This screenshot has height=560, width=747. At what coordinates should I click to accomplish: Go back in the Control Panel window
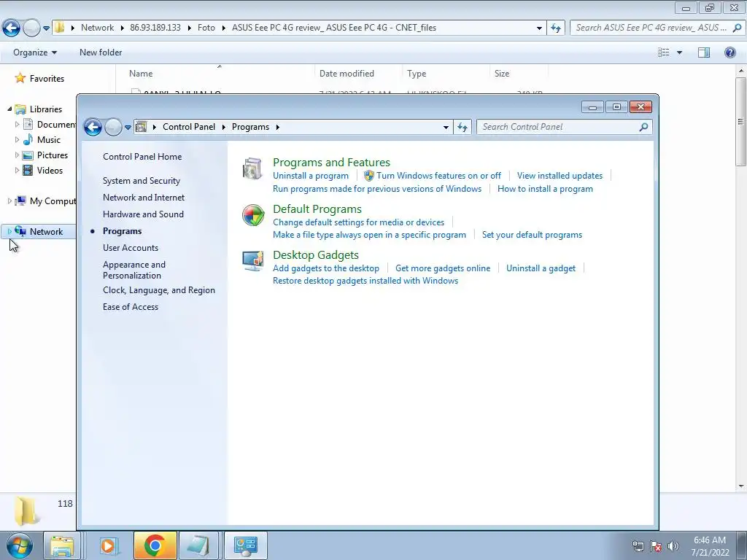(x=93, y=127)
